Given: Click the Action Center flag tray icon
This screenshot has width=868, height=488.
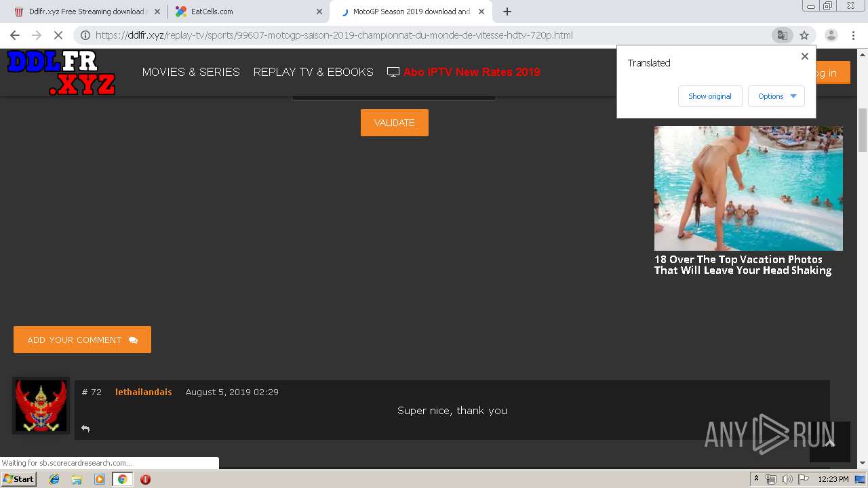Looking at the screenshot, I should tap(804, 479).
